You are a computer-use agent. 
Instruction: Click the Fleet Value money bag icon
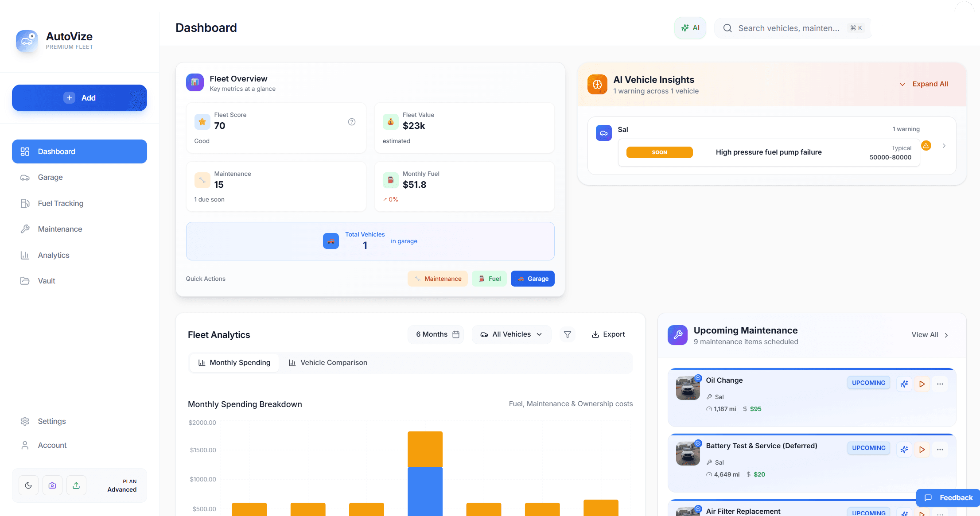(x=391, y=122)
